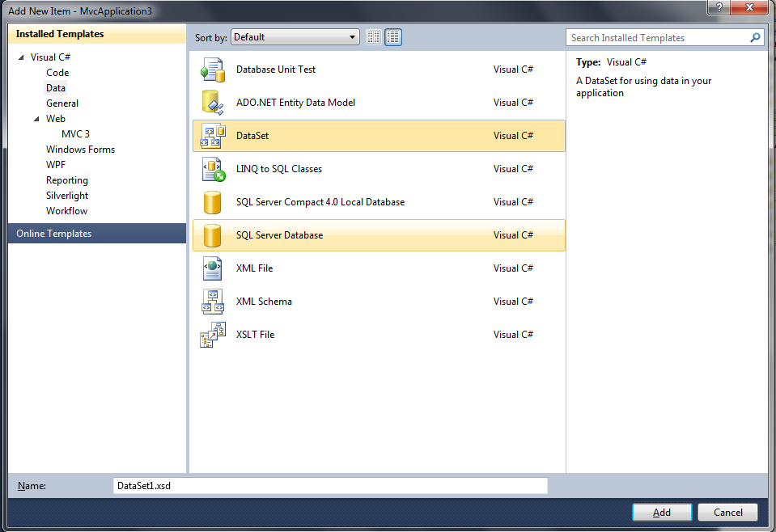Open the Online Templates section
Screen dimensions: 776x532
coord(97,234)
